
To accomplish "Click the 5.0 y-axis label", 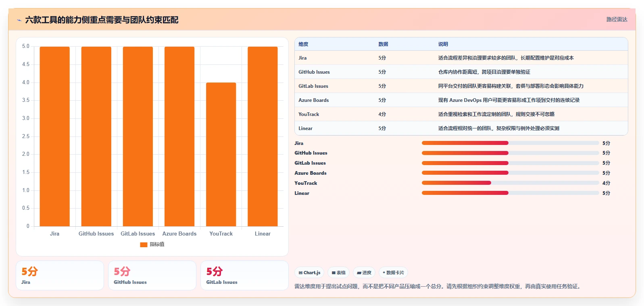I will [x=26, y=46].
